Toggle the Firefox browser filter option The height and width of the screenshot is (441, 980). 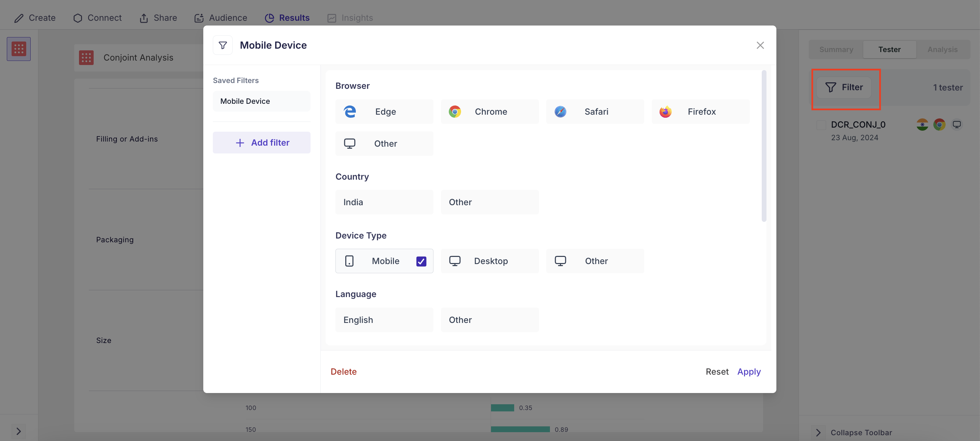(700, 111)
